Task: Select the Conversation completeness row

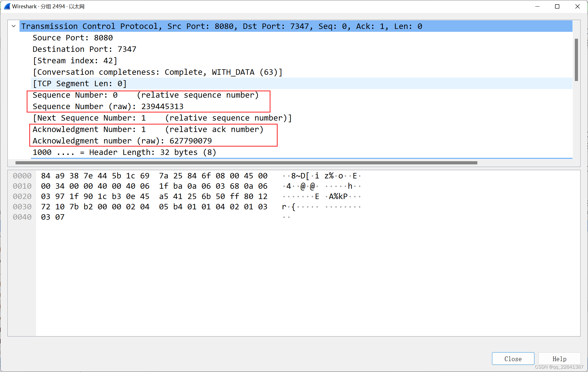Action: [x=301, y=72]
